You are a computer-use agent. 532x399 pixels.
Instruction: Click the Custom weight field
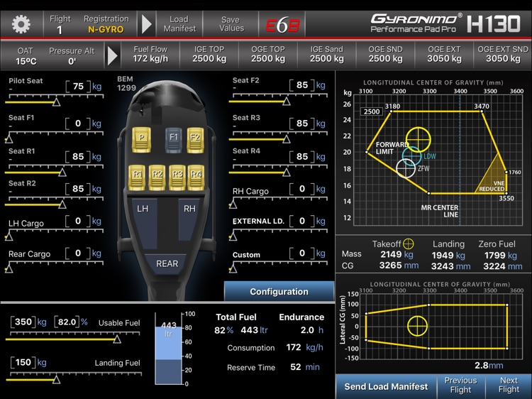point(302,253)
